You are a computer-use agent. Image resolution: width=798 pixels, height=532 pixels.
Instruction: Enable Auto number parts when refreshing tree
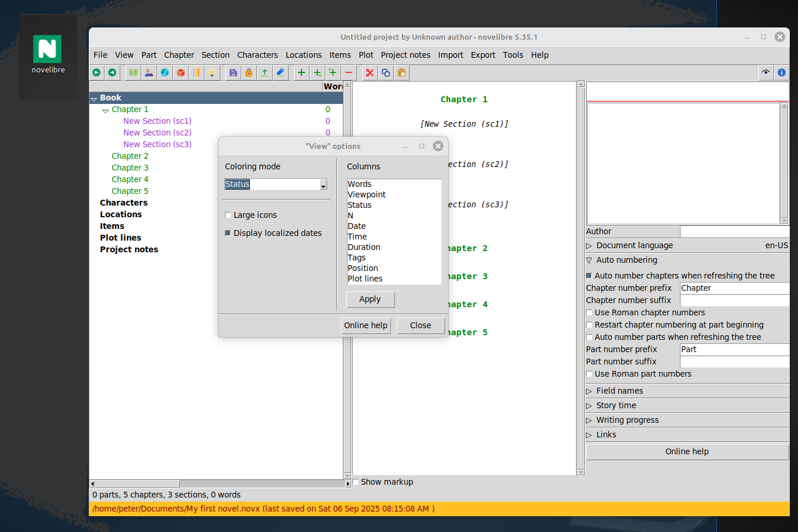tap(589, 337)
